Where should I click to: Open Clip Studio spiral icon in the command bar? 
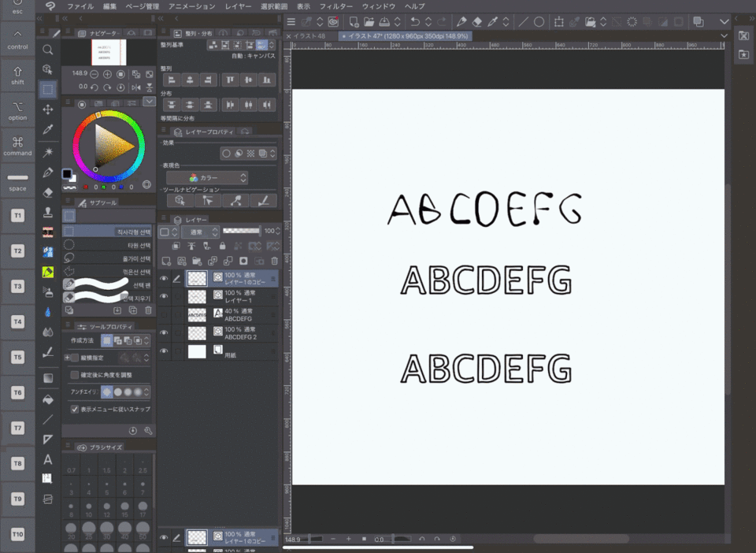[x=333, y=22]
